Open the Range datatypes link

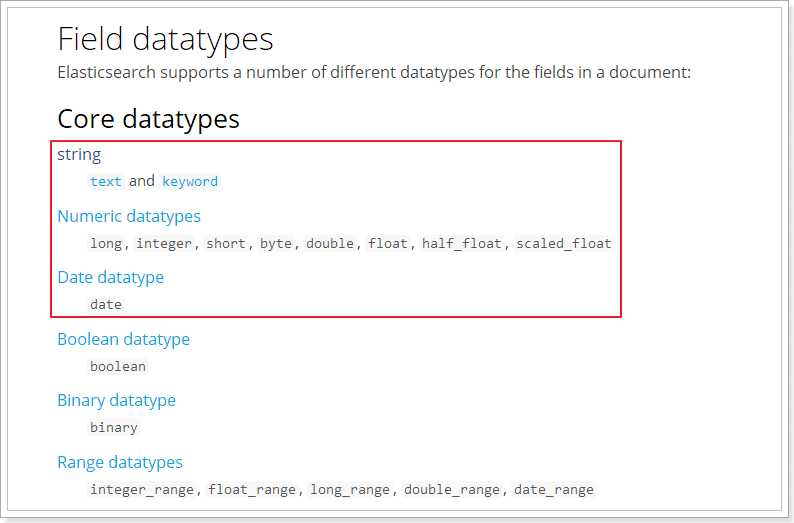pos(120,462)
